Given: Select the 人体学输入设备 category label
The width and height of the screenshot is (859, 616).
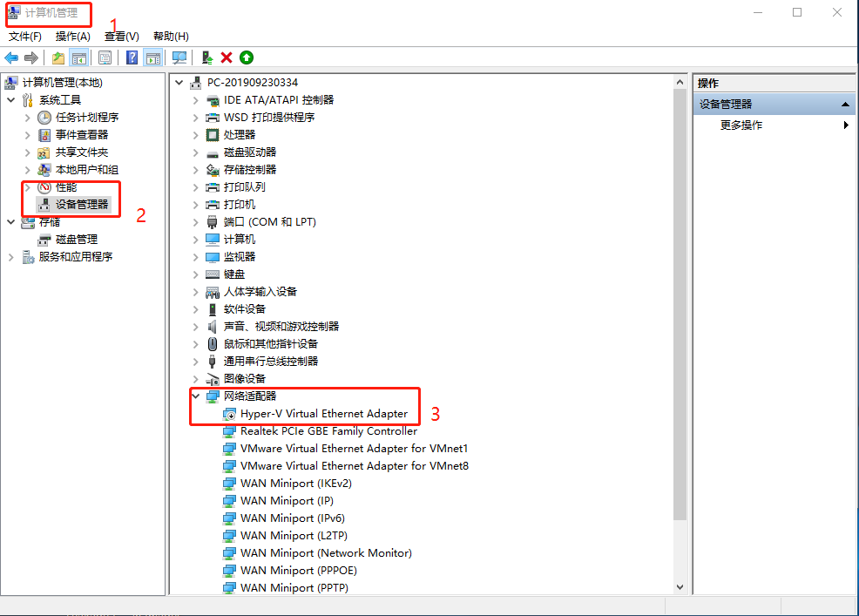Looking at the screenshot, I should 260,292.
